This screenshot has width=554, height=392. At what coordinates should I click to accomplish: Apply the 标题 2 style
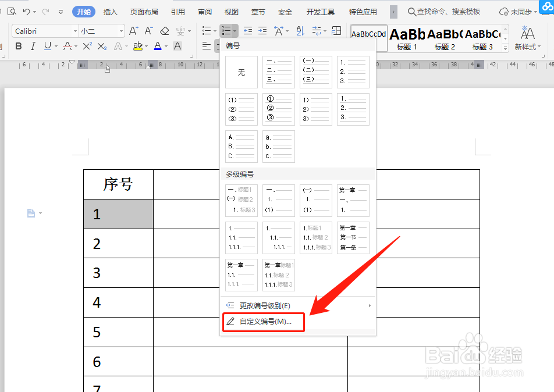coord(445,38)
